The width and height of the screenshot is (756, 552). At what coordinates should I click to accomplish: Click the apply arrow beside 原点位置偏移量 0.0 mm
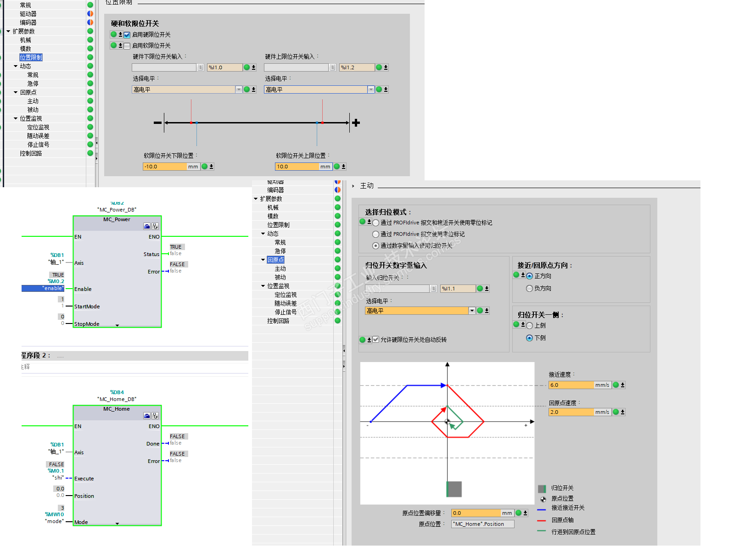[525, 513]
